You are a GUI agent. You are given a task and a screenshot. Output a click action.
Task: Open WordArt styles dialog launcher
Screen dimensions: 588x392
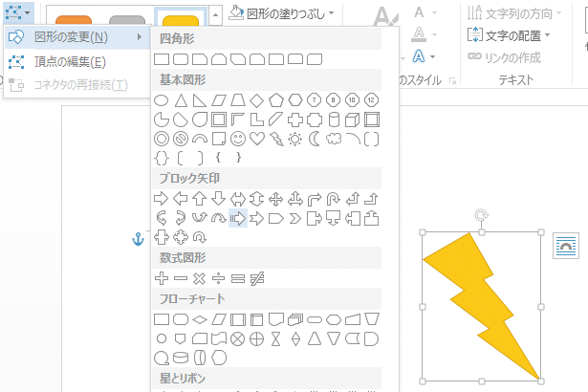point(453,80)
